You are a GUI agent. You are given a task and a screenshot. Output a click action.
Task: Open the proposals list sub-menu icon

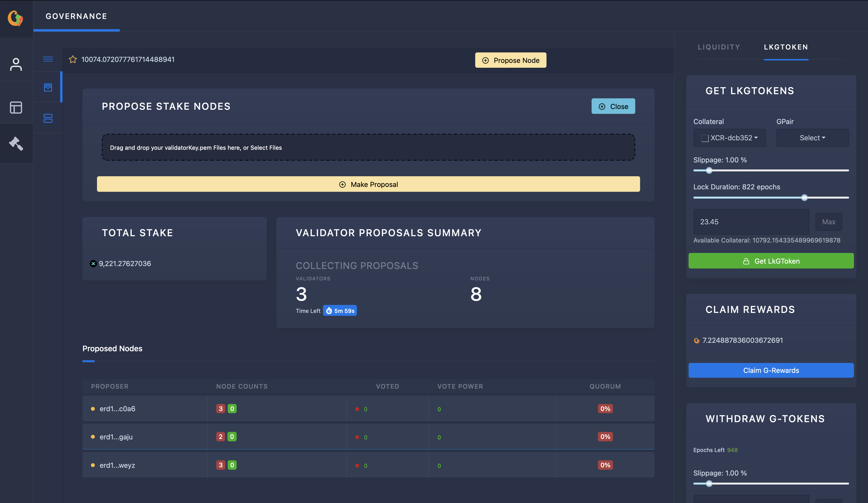[x=48, y=87]
